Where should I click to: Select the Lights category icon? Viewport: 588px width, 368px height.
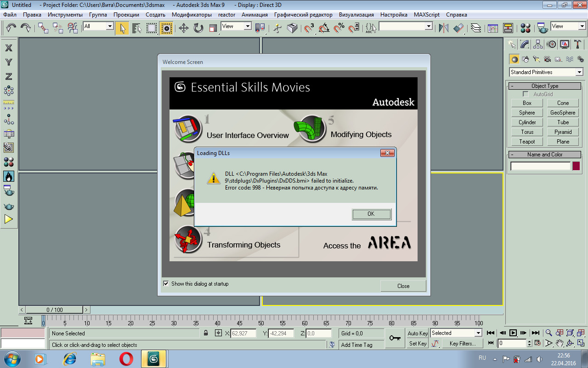coord(537,59)
